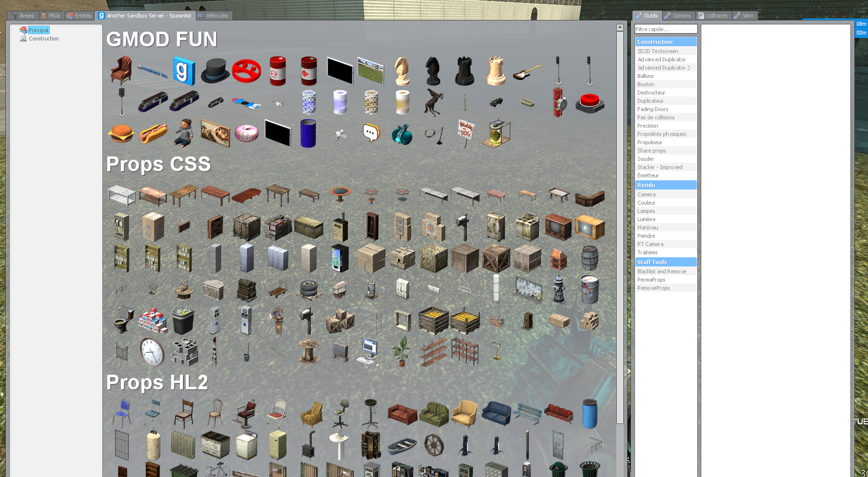This screenshot has height=477, width=868.
Task: Spawn the burger prop
Action: tap(121, 133)
